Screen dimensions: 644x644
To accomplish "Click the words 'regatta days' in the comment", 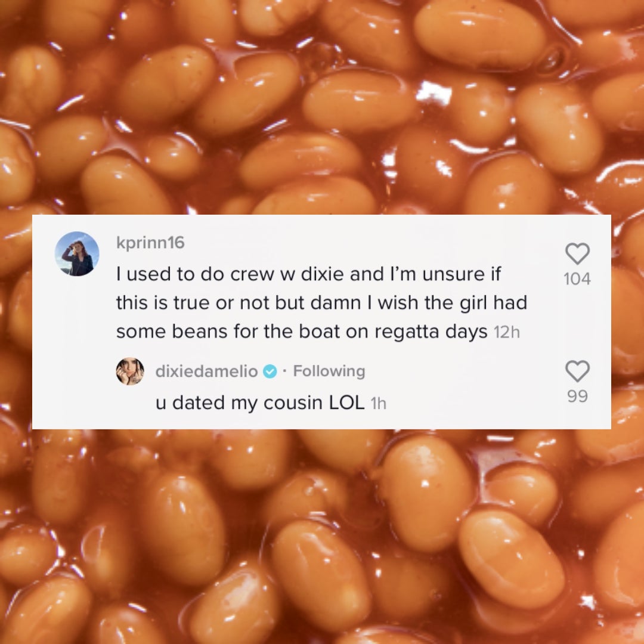I will [431, 332].
